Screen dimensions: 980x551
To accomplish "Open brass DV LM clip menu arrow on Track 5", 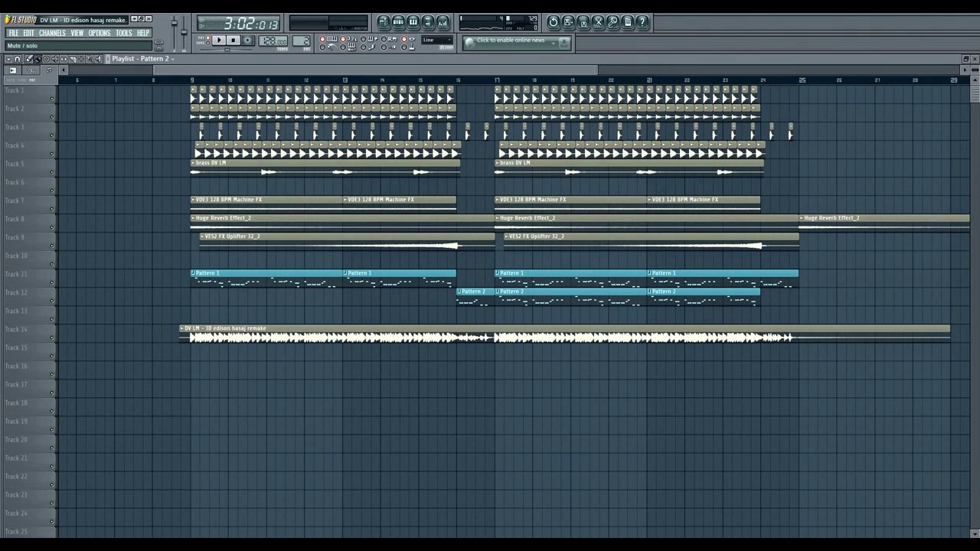I will pos(193,163).
